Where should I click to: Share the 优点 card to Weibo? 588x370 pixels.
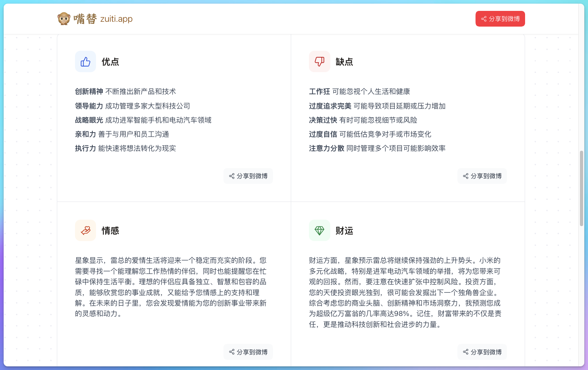(248, 176)
